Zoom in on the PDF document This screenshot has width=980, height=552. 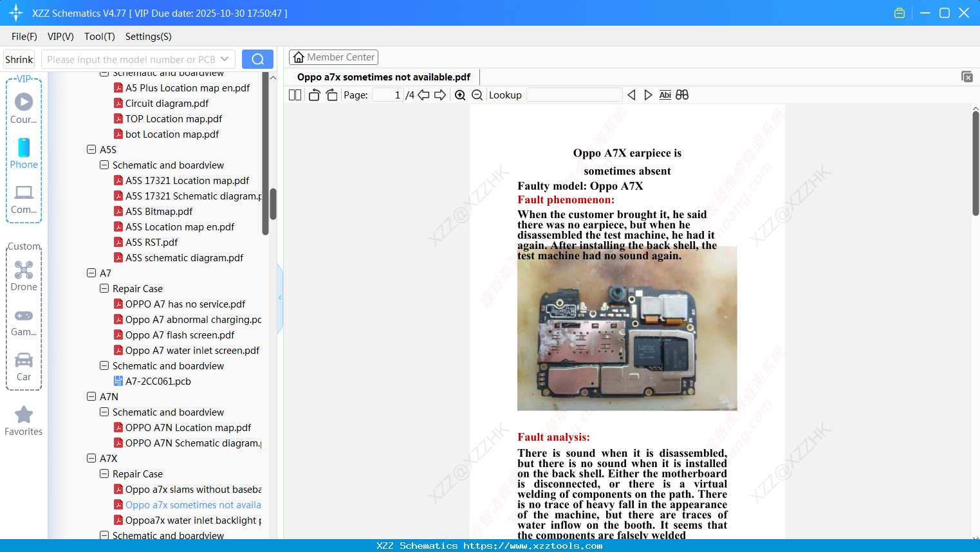460,95
